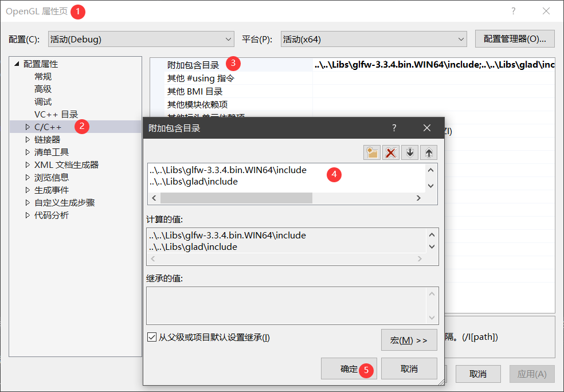Select the 链接器 tree item label
The height and width of the screenshot is (392, 564).
tap(47, 139)
